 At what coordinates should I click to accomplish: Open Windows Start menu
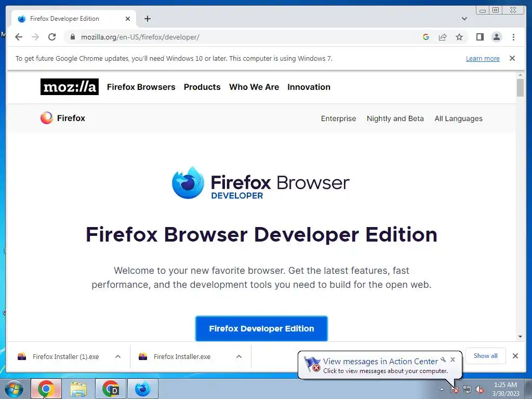click(x=14, y=389)
